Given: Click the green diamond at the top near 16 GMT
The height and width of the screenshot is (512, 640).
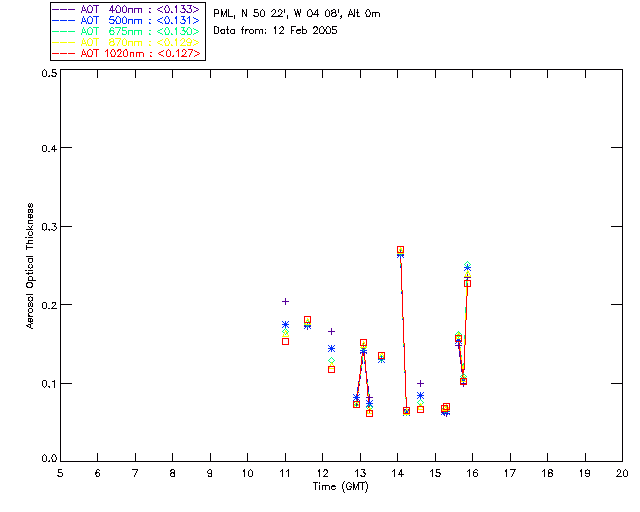Looking at the screenshot, I should (468, 265).
